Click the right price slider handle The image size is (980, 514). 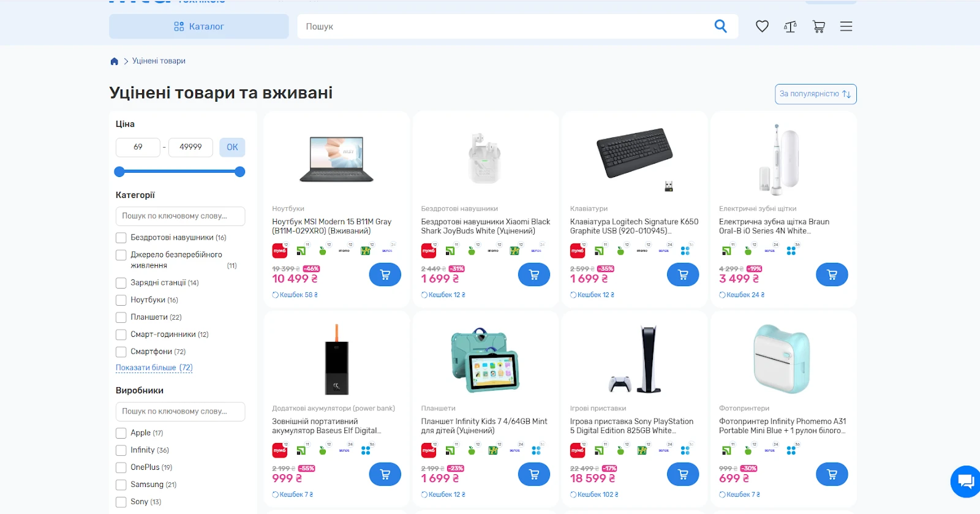(x=240, y=172)
